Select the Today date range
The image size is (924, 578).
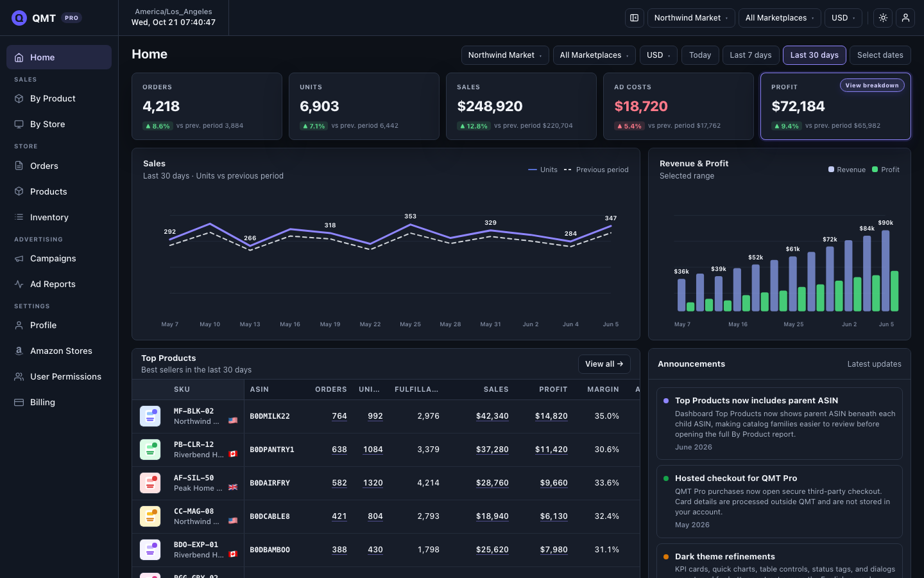[700, 55]
